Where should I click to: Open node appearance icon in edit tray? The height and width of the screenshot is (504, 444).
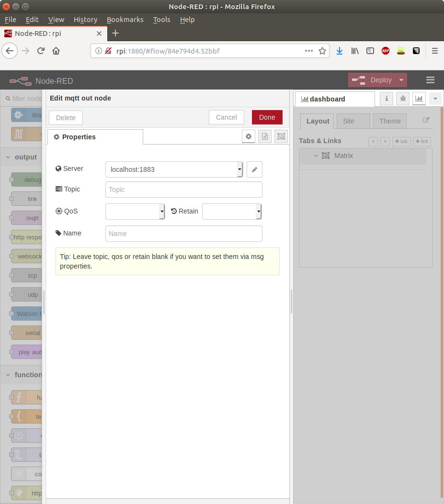[281, 136]
